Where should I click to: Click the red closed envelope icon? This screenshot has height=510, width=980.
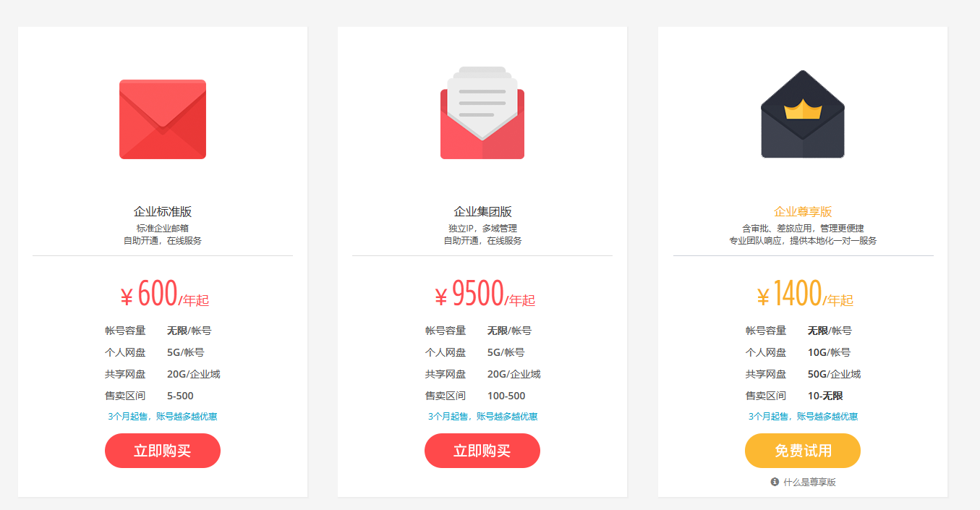click(163, 119)
